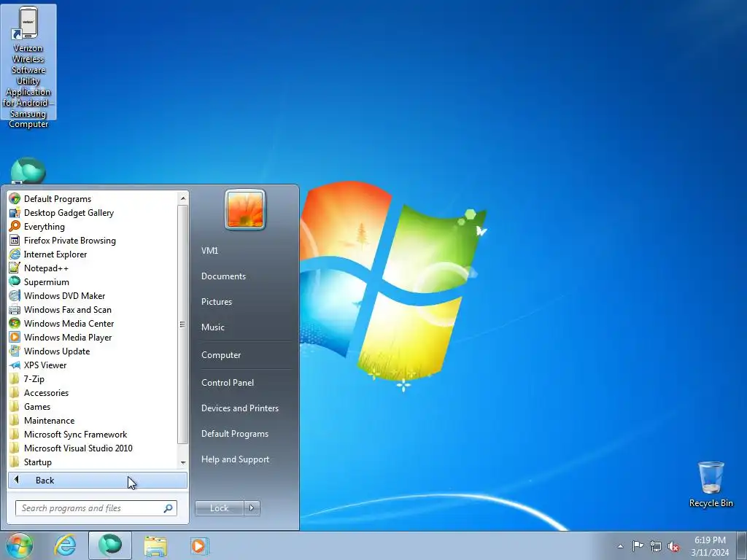Viewport: 747px width, 560px height.
Task: Launch Internet Explorer from program list
Action: [x=15, y=254]
